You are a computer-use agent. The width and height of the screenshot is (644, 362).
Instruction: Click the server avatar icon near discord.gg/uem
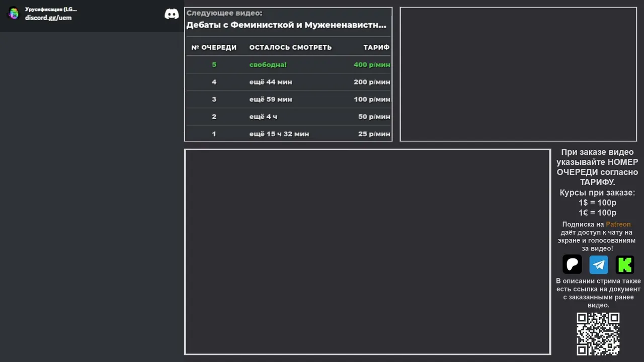tap(14, 14)
